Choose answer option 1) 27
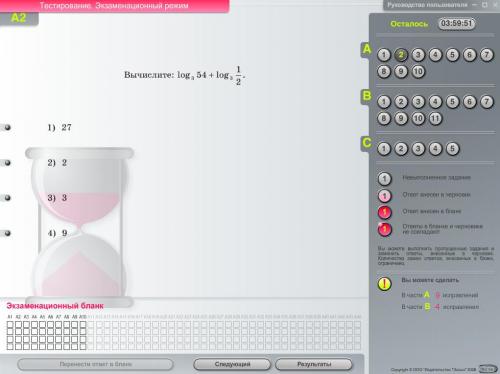500x374 pixels. [x=7, y=127]
